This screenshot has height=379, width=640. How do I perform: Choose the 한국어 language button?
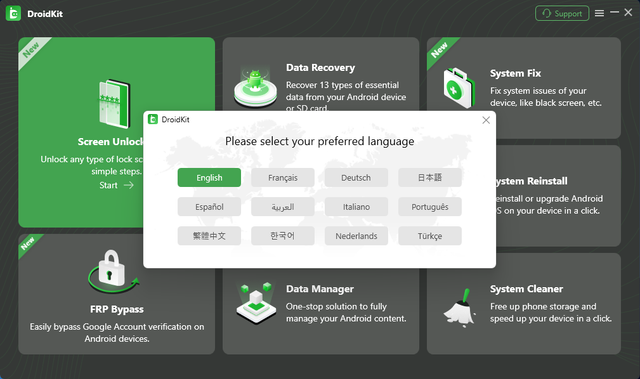pos(282,236)
